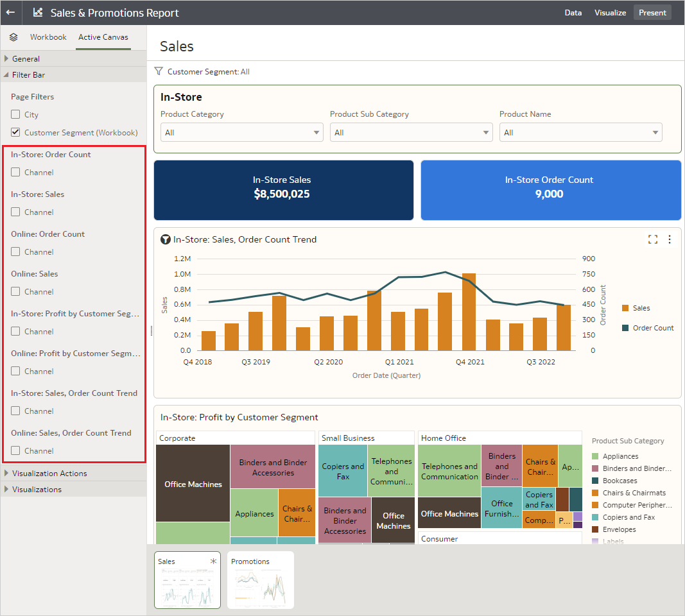
Task: Open the Promotions canvas thumbnail
Action: pyautogui.click(x=261, y=580)
